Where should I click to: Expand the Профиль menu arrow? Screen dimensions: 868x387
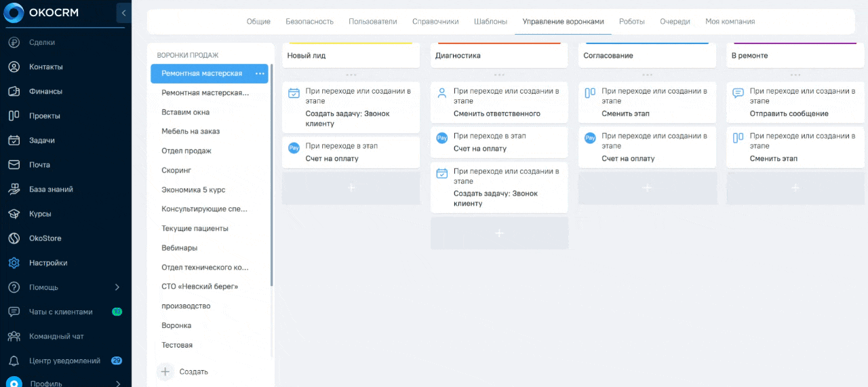[x=117, y=384]
